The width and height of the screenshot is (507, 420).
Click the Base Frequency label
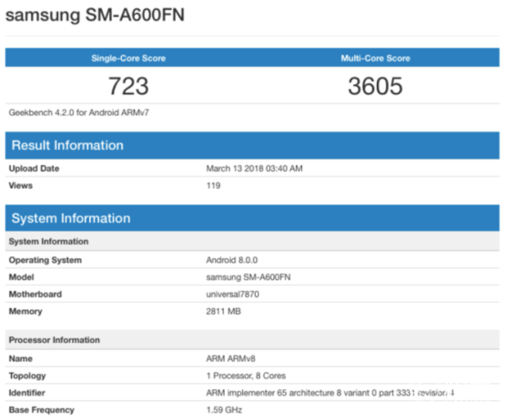[41, 410]
